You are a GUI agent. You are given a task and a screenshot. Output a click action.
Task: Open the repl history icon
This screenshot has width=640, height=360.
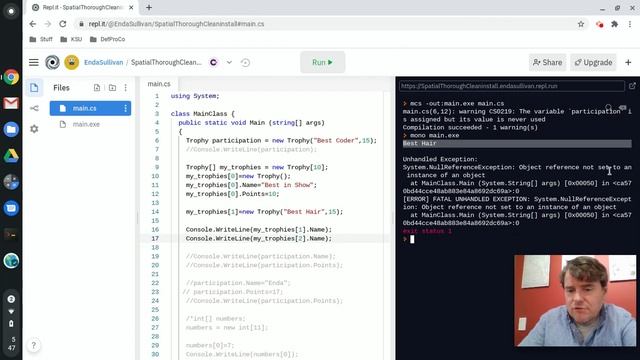pos(245,62)
